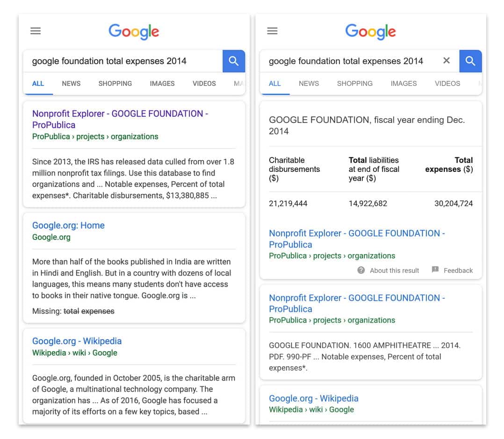Open the hamburger menu on left screen
Screen dimensions: 504x439
coord(36,31)
